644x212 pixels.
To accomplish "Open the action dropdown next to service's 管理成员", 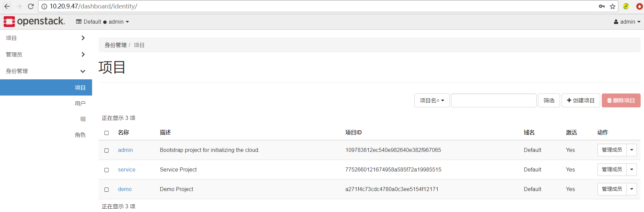I will click(632, 169).
